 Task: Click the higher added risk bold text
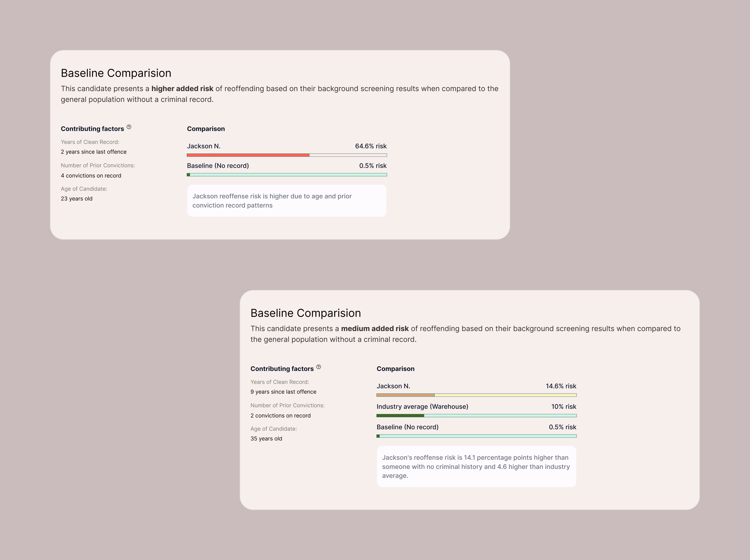coord(182,89)
